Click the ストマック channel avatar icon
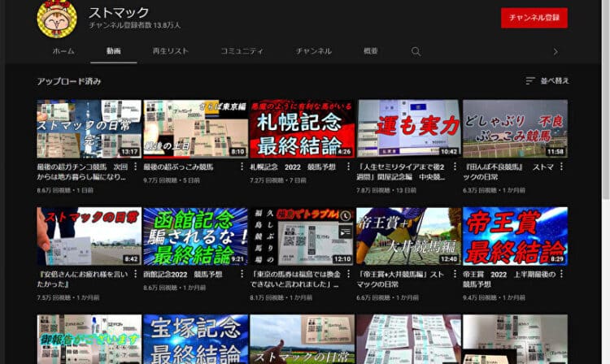 (57, 19)
